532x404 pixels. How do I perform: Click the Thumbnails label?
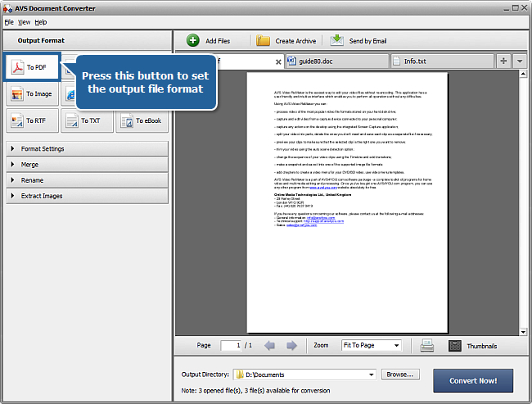[482, 346]
